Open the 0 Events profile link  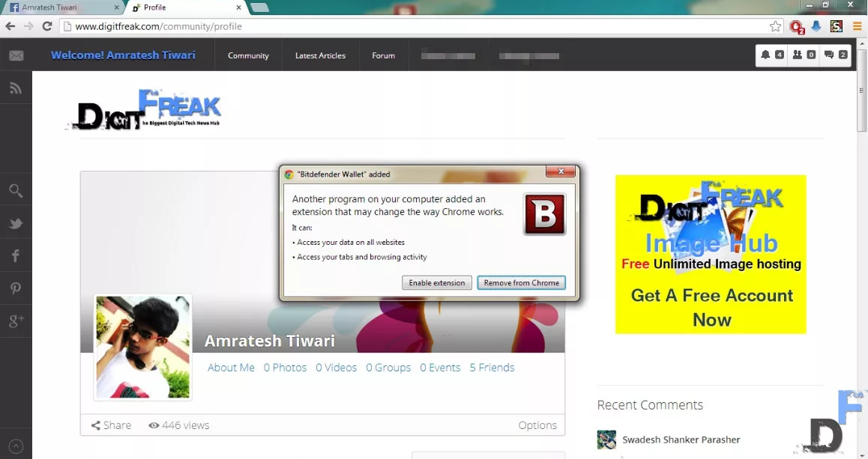tap(440, 368)
